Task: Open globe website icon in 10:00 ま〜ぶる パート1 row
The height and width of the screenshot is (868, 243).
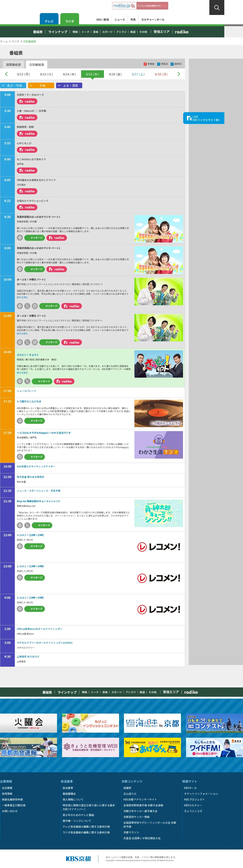Action: 20,306
